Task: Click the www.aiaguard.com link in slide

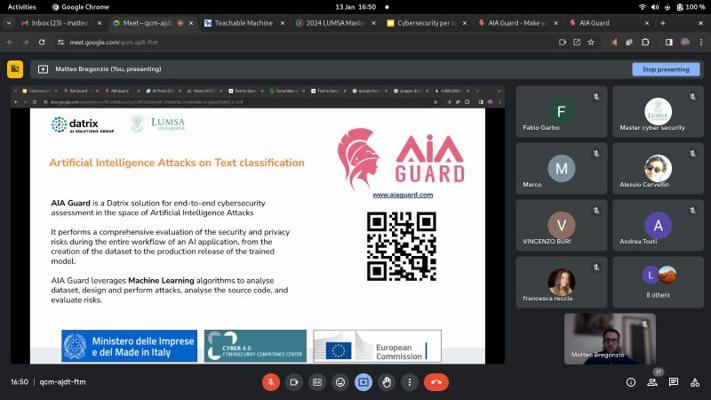Action: 403,195
